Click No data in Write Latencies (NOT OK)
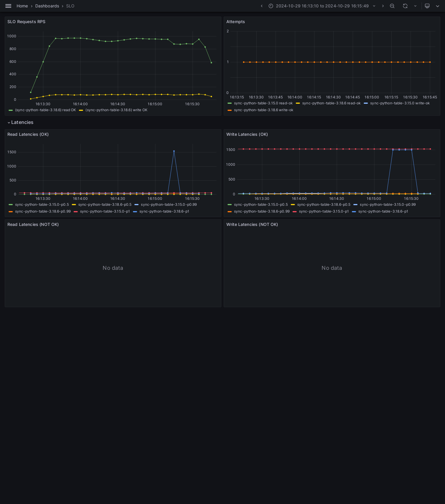Image resolution: width=445 pixels, height=504 pixels. (x=332, y=268)
